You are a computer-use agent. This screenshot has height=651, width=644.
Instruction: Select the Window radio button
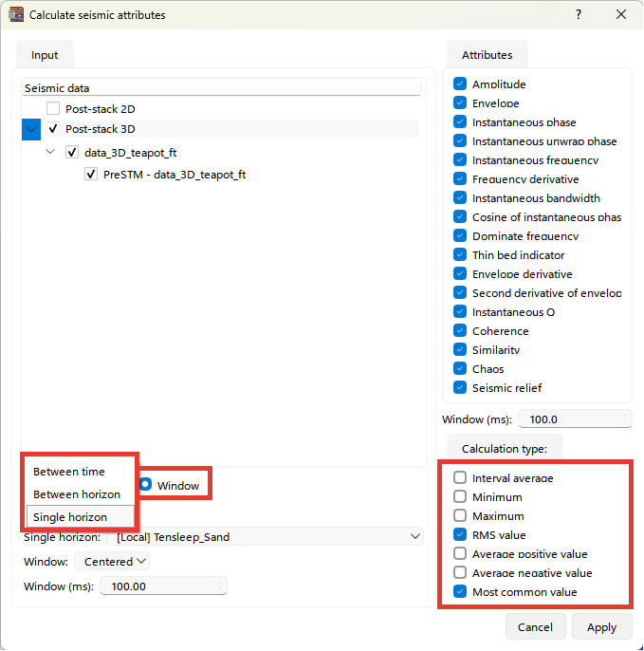[x=146, y=485]
